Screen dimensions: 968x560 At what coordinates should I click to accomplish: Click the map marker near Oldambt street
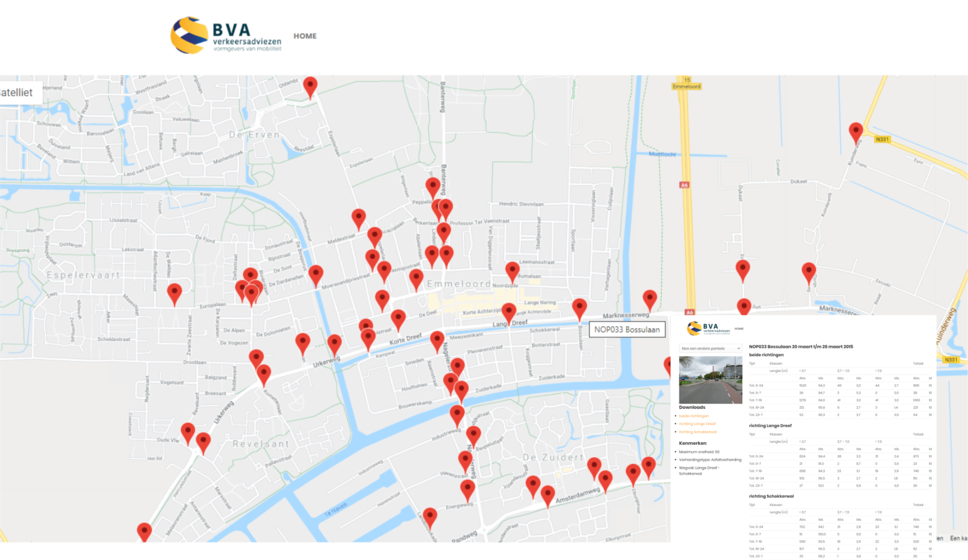coord(310,86)
